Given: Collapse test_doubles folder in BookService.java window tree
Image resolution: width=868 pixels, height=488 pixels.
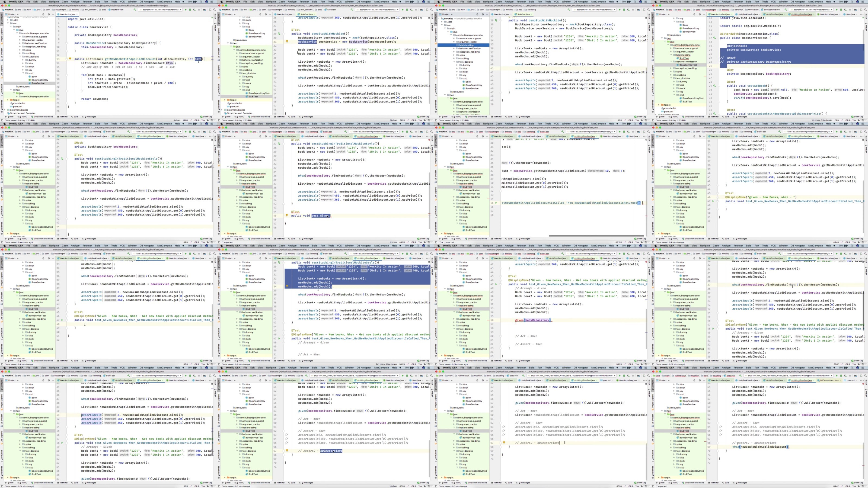Looking at the screenshot, I should pos(21,57).
